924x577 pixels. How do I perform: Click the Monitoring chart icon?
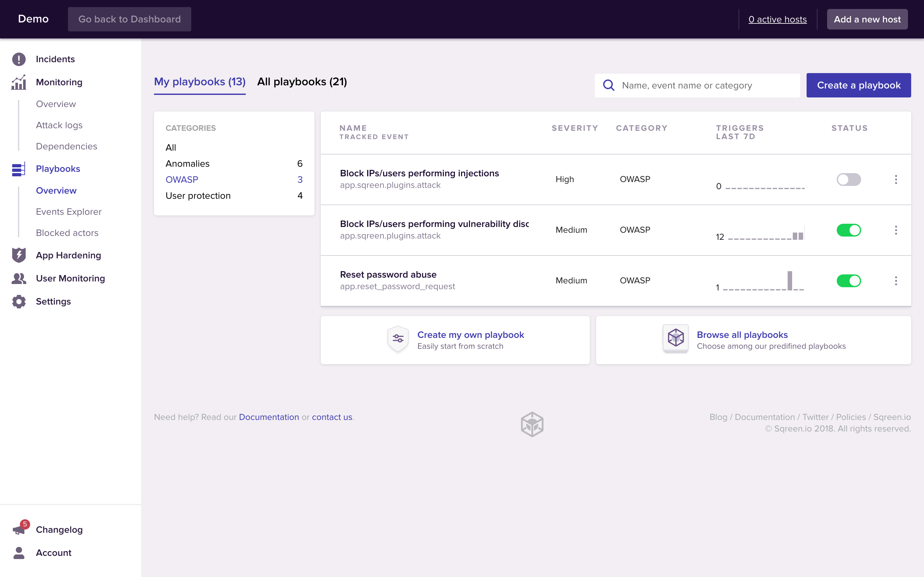point(19,82)
